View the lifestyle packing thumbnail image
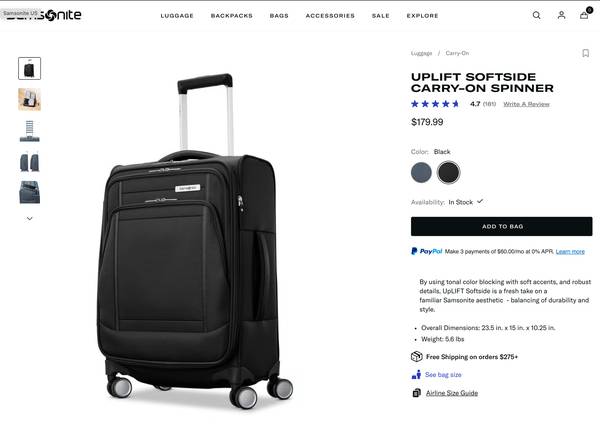The image size is (600, 436). click(x=29, y=99)
